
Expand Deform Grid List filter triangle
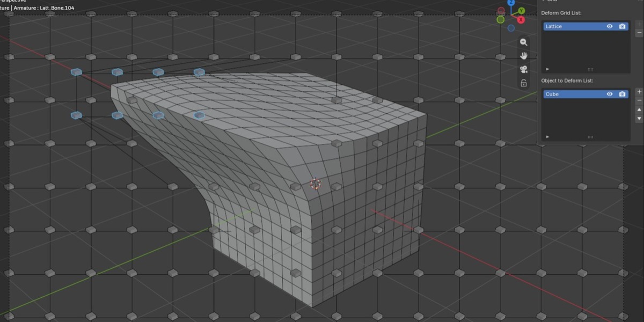pyautogui.click(x=547, y=69)
